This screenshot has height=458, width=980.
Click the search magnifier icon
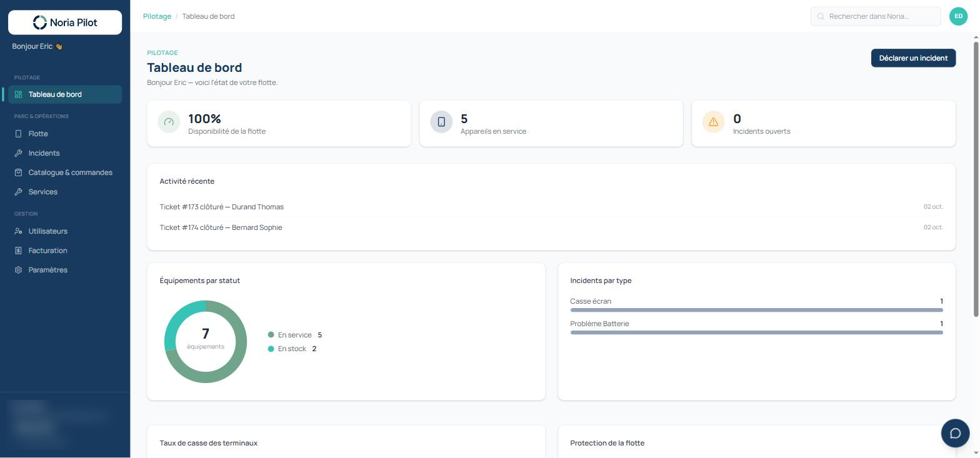(x=821, y=16)
